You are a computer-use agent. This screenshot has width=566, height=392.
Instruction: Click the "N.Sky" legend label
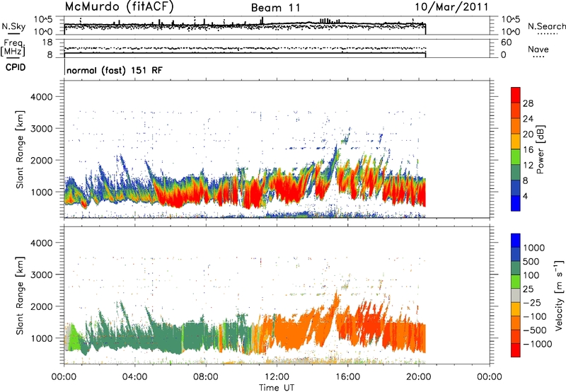[x=13, y=26]
